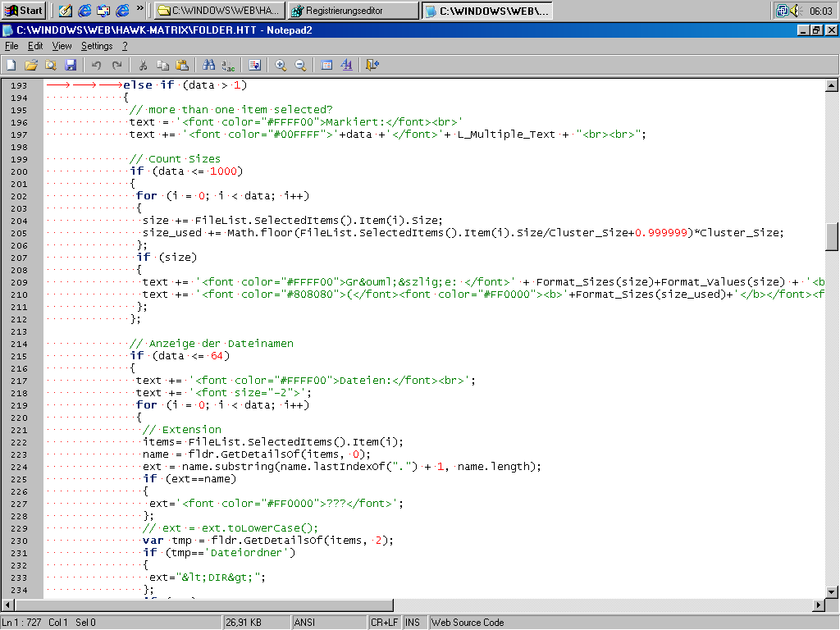Click the Copy icon in the toolbar
The image size is (840, 630).
click(162, 66)
